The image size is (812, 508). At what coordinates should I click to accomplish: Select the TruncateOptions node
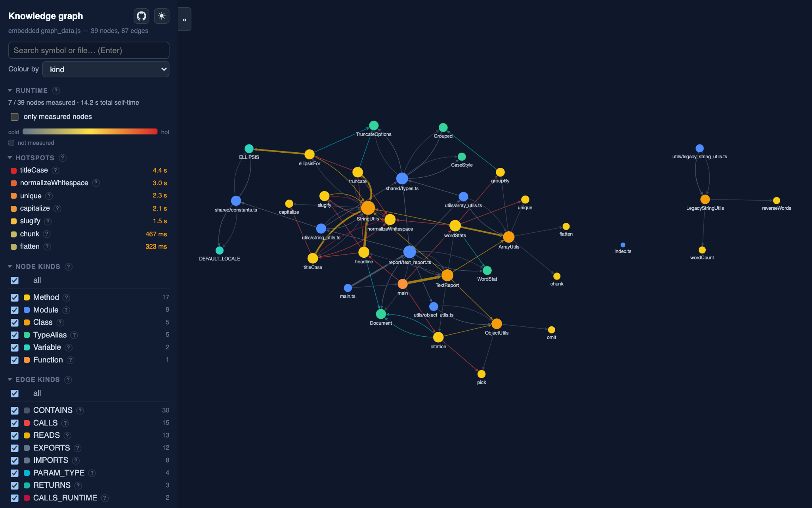(x=374, y=126)
